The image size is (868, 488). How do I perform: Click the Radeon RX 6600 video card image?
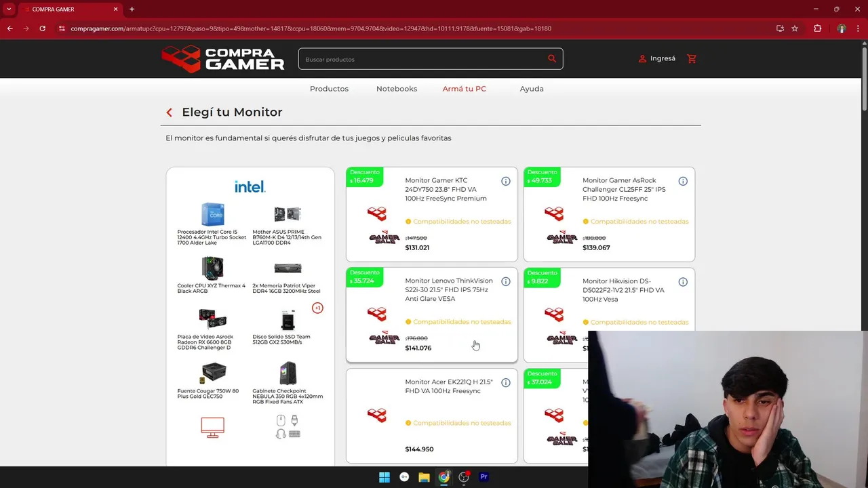pos(212,319)
